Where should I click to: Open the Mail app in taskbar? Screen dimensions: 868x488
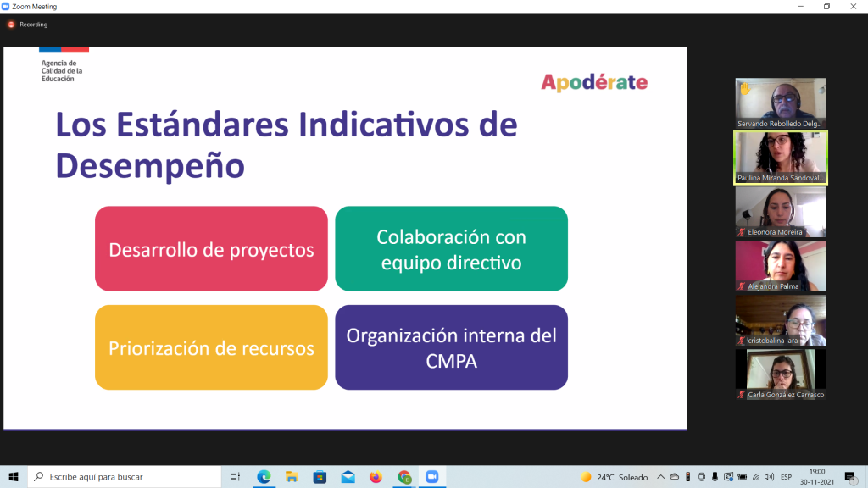[x=348, y=477]
